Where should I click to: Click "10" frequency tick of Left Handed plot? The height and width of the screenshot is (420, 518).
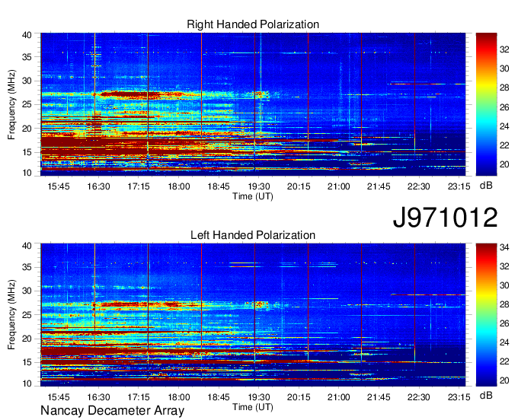[x=27, y=383]
